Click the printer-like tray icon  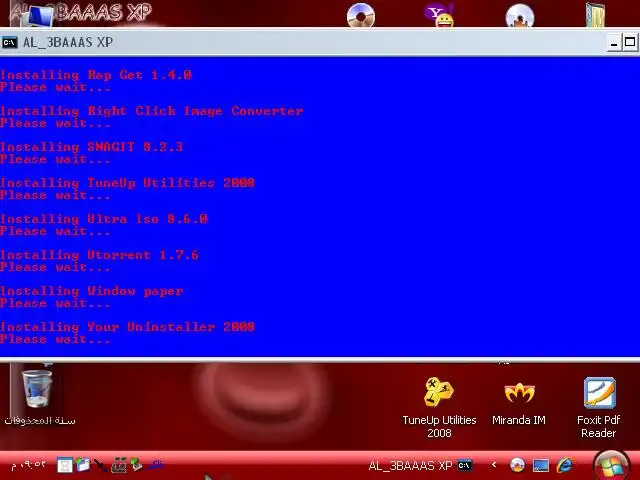point(118,465)
